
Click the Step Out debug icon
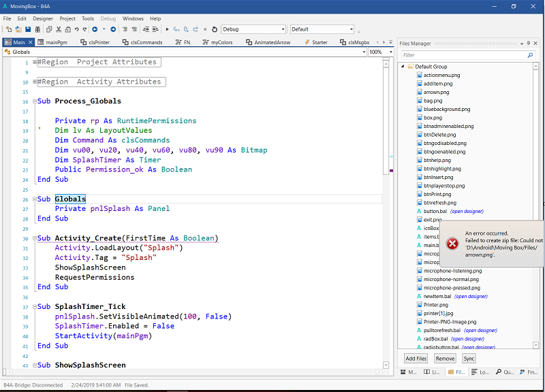(x=196, y=29)
